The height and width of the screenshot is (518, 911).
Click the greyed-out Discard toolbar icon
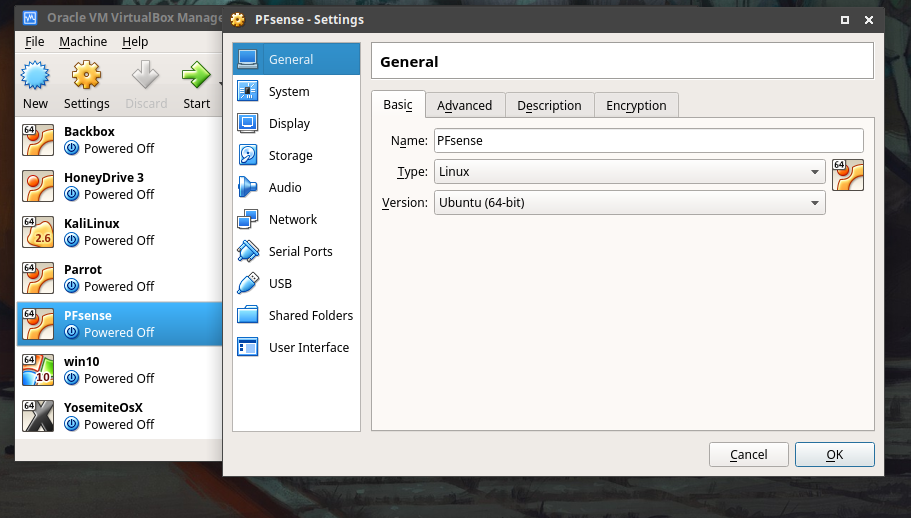(x=145, y=75)
